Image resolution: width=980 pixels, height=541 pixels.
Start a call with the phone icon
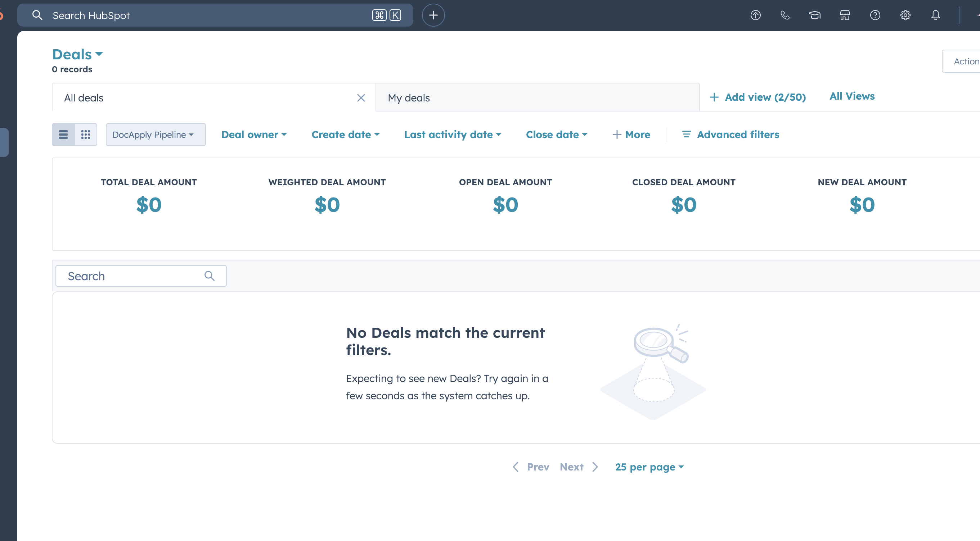tap(785, 15)
